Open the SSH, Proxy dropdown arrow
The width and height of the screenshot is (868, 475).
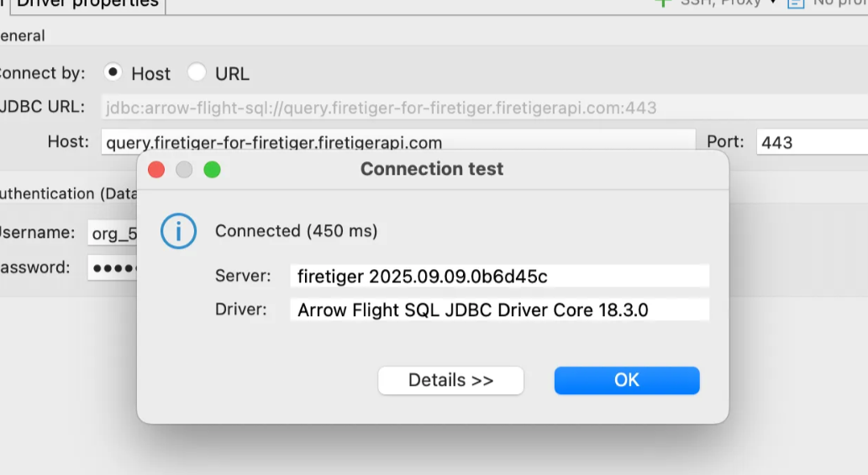point(773,3)
